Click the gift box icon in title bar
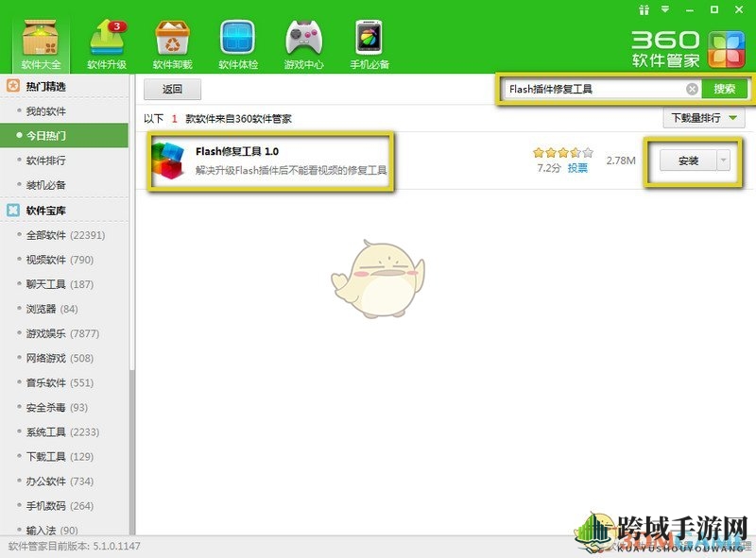This screenshot has width=756, height=558. (x=644, y=9)
